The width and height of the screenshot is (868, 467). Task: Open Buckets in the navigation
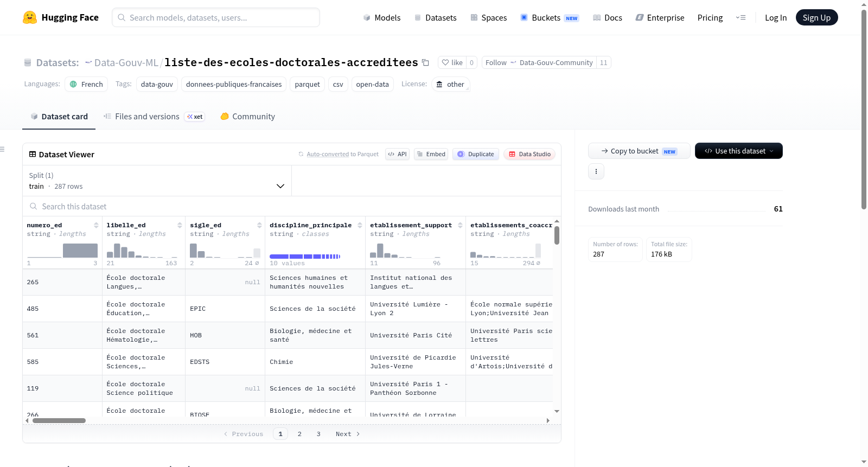pos(550,17)
